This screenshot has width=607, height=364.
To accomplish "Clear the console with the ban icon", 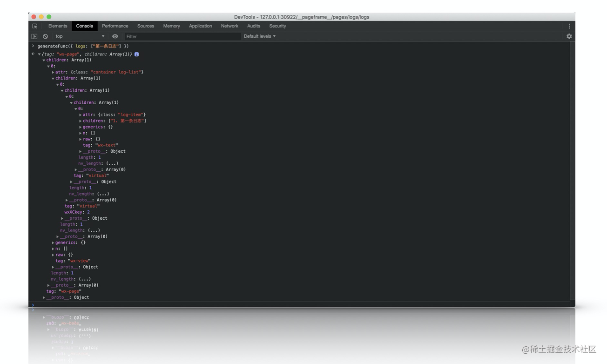I will [x=45, y=36].
